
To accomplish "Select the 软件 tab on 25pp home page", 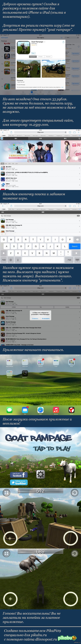I will click(40, 138).
